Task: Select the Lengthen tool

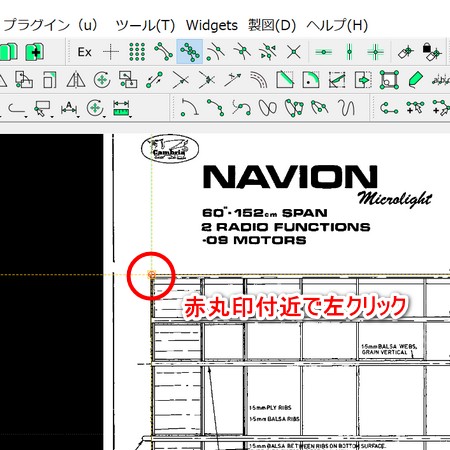Action: 233,80
